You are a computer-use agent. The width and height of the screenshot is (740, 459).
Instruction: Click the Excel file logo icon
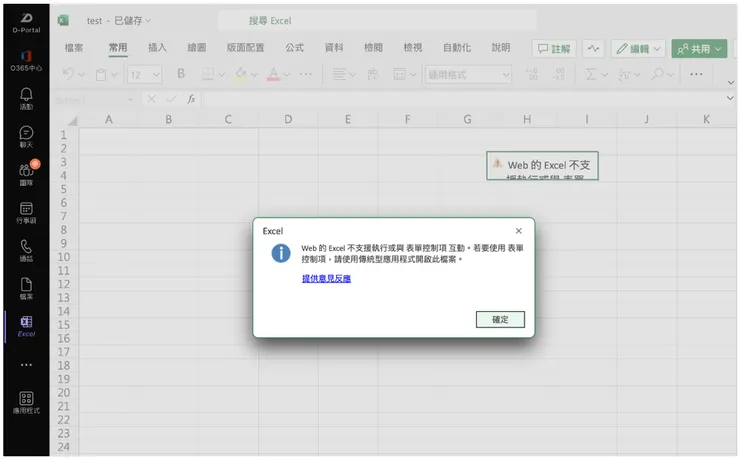(63, 20)
